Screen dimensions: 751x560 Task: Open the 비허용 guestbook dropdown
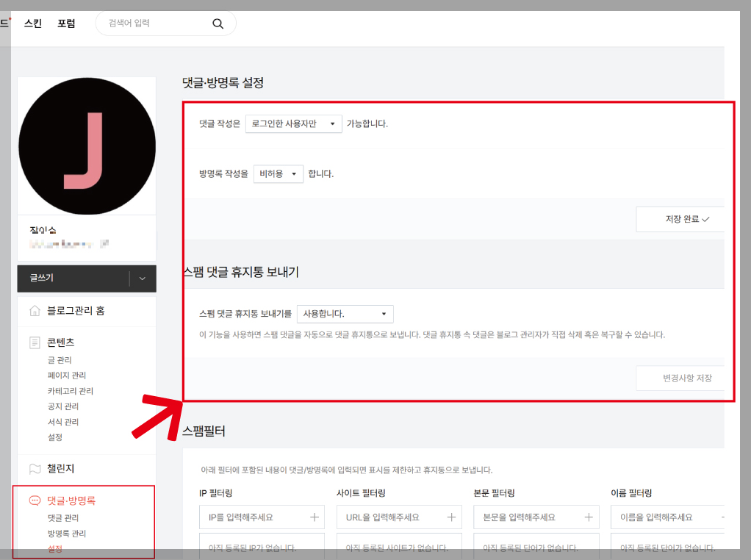(x=279, y=173)
